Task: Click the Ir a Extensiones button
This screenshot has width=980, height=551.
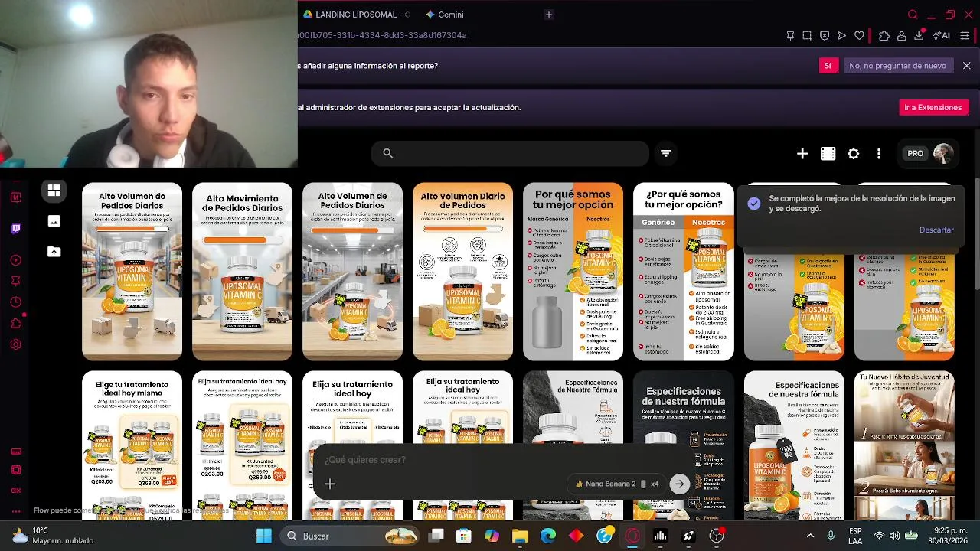Action: tap(933, 108)
